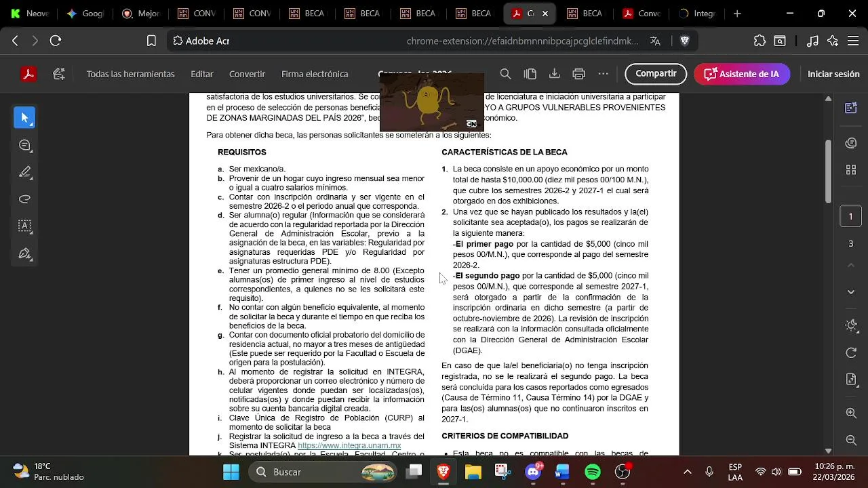Click the REQUISITOS heading text
The width and height of the screenshot is (868, 488).
point(242,152)
